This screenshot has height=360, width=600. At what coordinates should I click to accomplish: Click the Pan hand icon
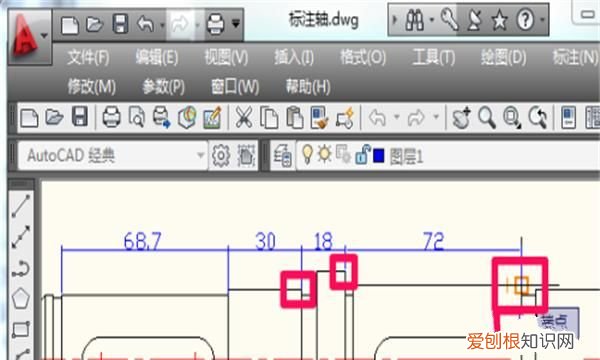(x=461, y=117)
